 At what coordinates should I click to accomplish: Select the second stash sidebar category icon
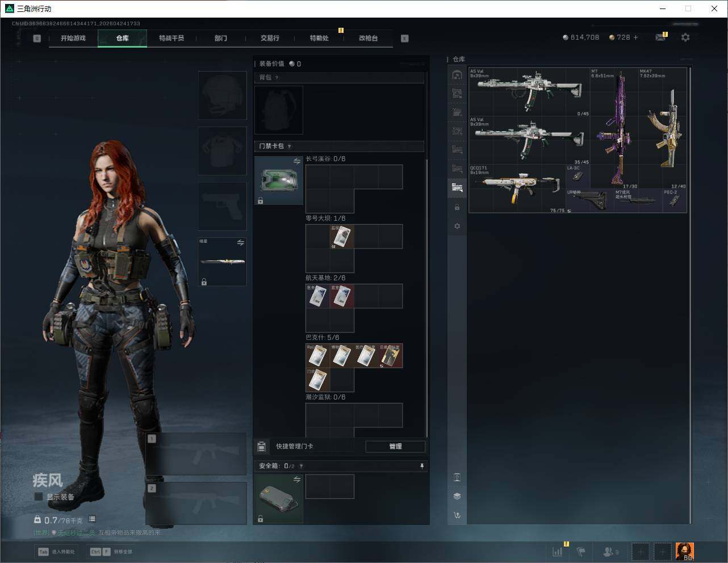coord(457,94)
